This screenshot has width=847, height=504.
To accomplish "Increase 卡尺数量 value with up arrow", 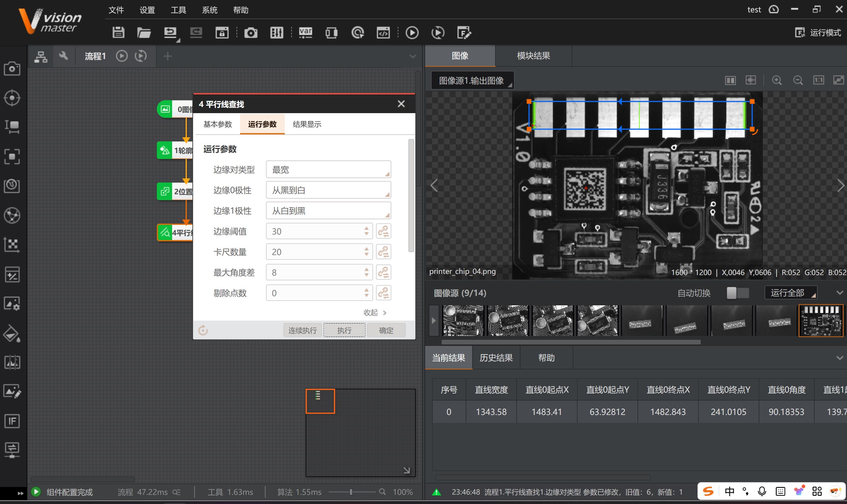I will [x=366, y=249].
